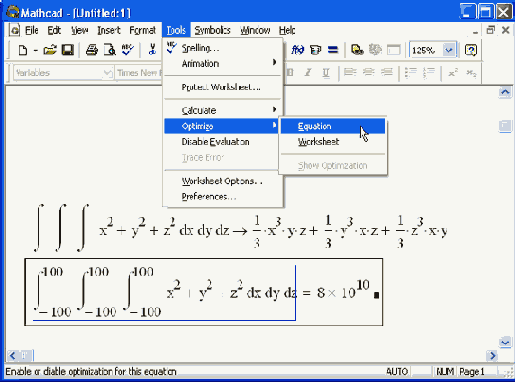Open the Format menu
Image resolution: width=515 pixels, height=382 pixels.
coord(143,30)
